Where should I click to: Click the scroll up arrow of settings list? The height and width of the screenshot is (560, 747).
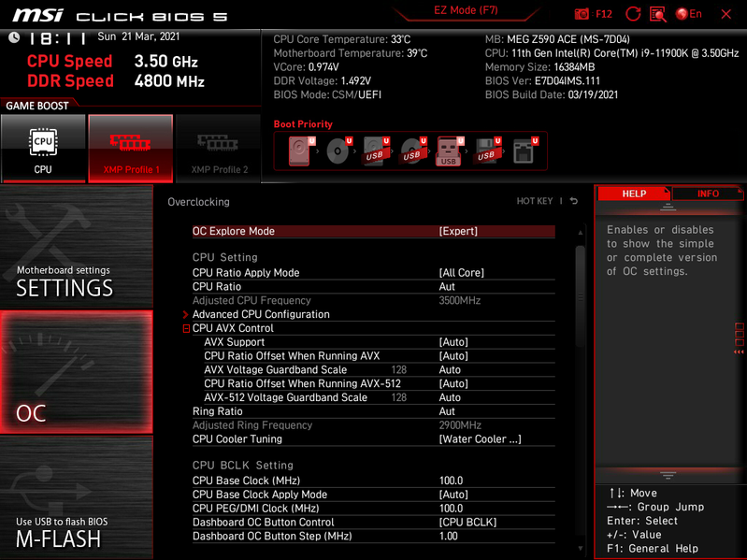tap(581, 233)
